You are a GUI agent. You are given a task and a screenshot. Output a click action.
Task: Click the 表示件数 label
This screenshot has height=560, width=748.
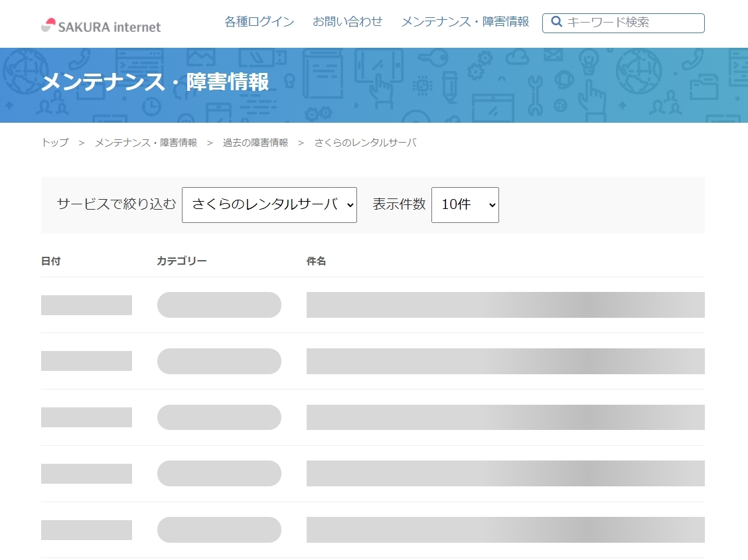399,204
